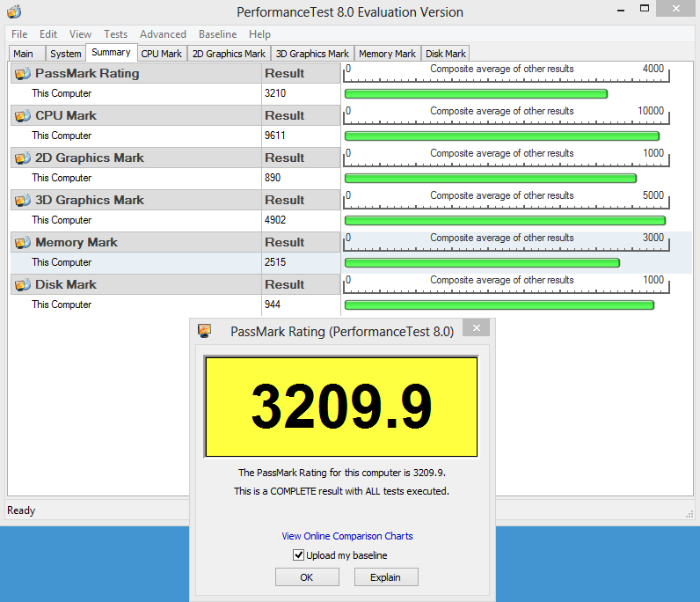Switch to the 3D Graphics Mark tab
700x602 pixels.
[312, 54]
